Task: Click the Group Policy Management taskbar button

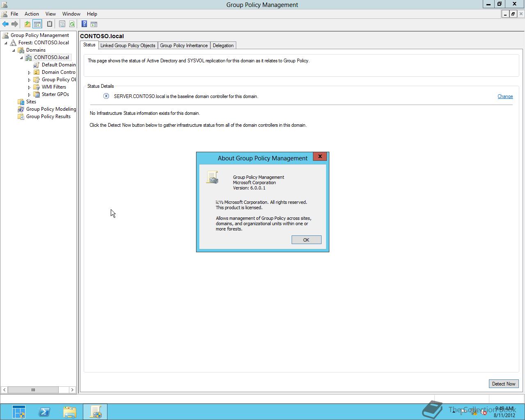Action: [95, 412]
